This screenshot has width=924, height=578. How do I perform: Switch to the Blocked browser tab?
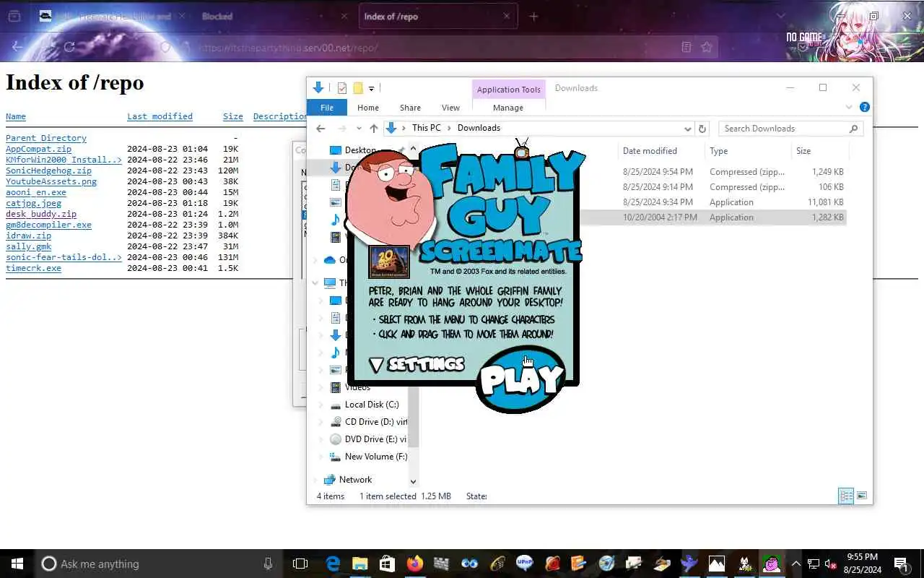217,17
